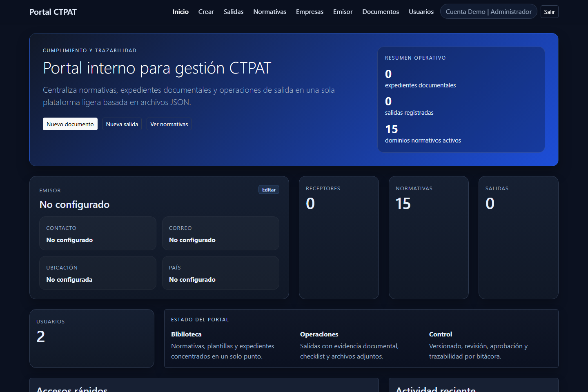Click the 'RESUMEN OPERATIVO' label
Image resolution: width=588 pixels, height=392 pixels.
coord(415,58)
